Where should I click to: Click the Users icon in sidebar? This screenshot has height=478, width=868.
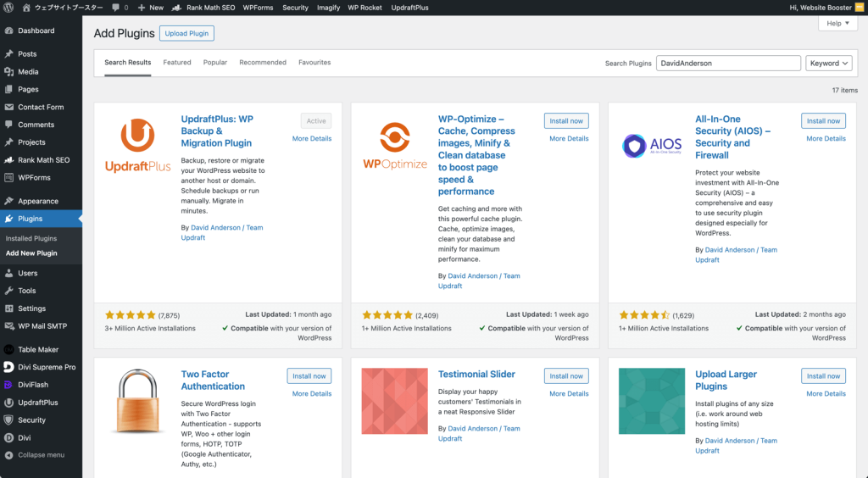click(x=8, y=273)
